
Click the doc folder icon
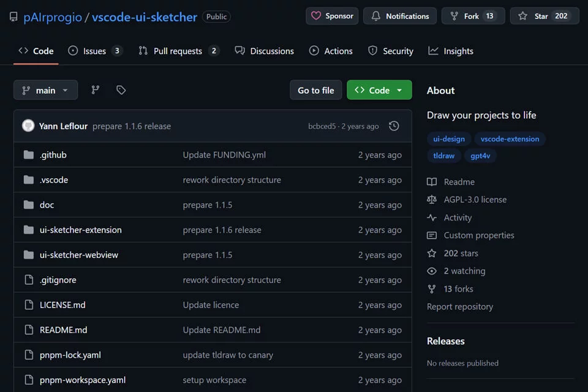29,205
